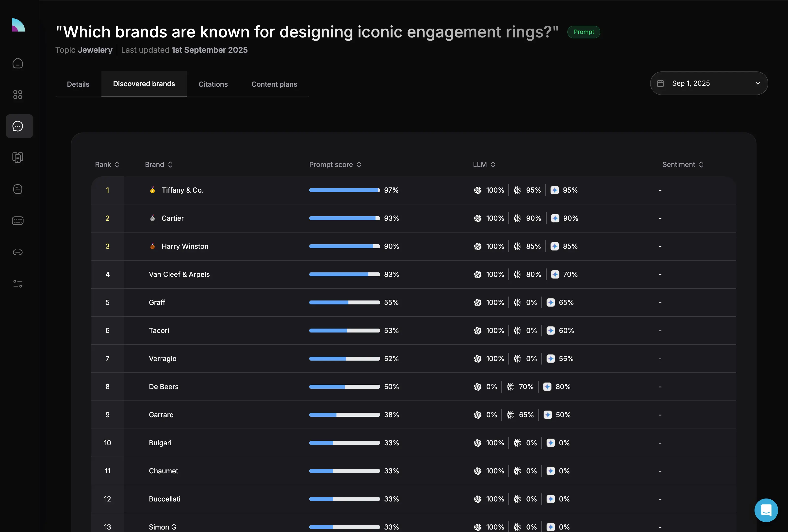788x532 pixels.
Task: Open the home icon in sidebar
Action: (x=18, y=63)
